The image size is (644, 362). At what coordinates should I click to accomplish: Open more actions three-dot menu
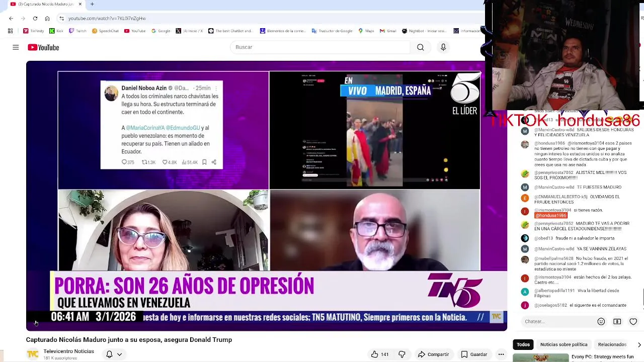click(x=501, y=354)
